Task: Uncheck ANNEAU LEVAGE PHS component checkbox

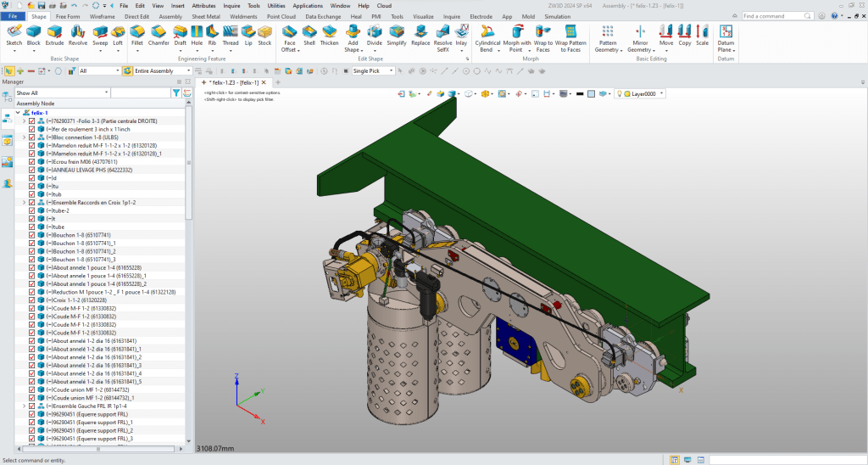Action: [32, 170]
